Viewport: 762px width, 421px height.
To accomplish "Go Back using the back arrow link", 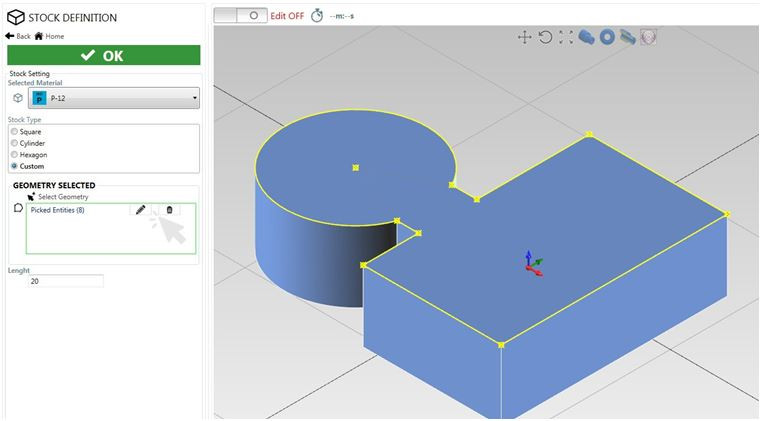I will (18, 36).
